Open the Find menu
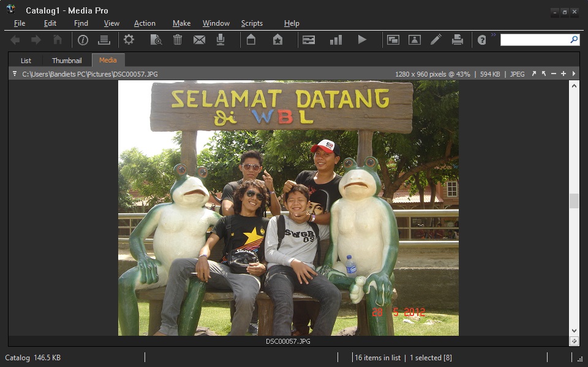 [x=81, y=23]
